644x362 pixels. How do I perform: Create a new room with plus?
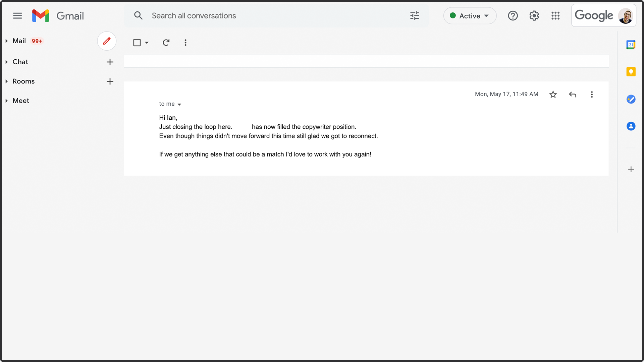click(110, 81)
